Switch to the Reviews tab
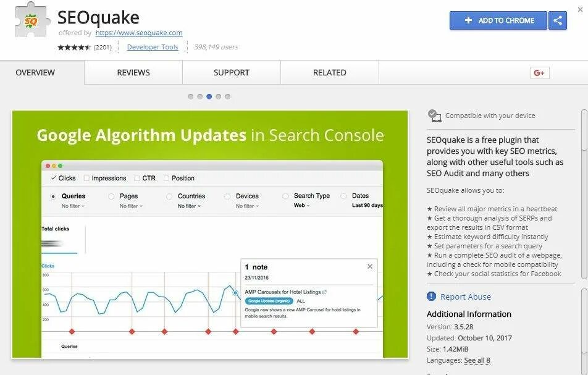The width and height of the screenshot is (588, 375). point(133,72)
